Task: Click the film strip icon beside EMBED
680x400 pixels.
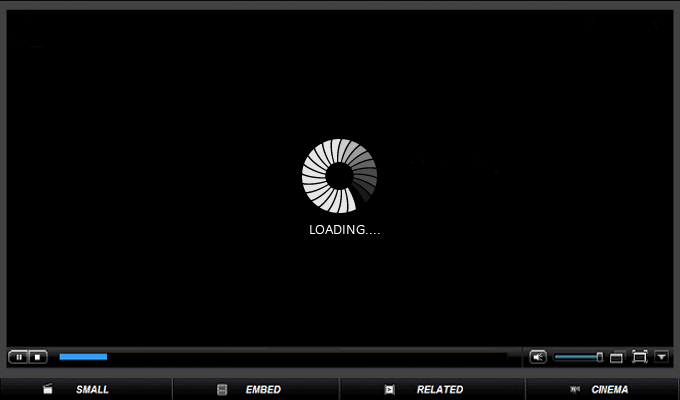Action: click(x=222, y=390)
